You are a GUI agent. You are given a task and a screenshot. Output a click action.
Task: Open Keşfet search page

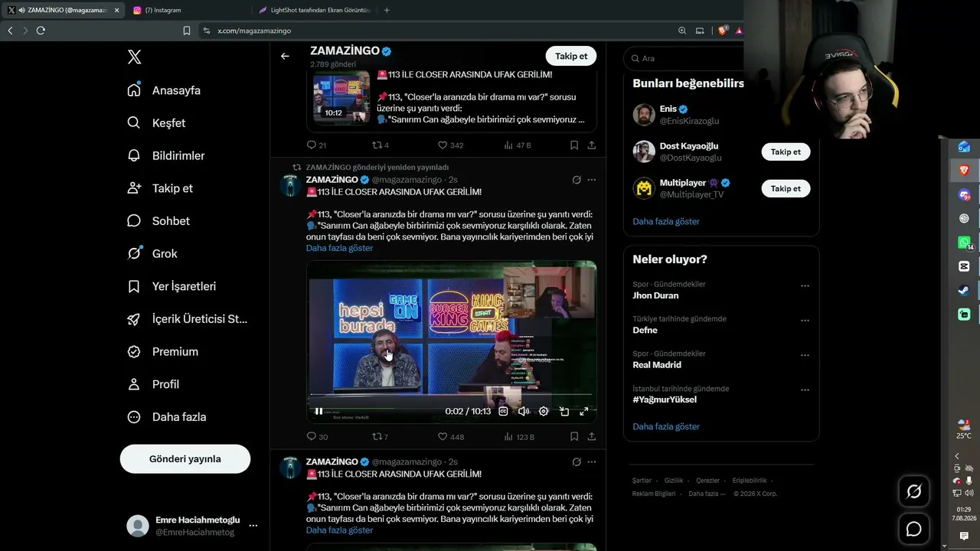(x=156, y=123)
